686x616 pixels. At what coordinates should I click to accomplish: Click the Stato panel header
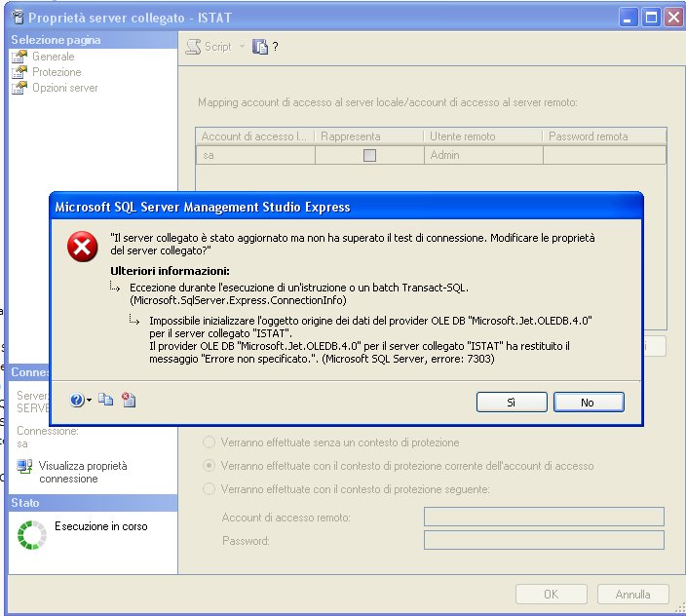click(x=94, y=503)
